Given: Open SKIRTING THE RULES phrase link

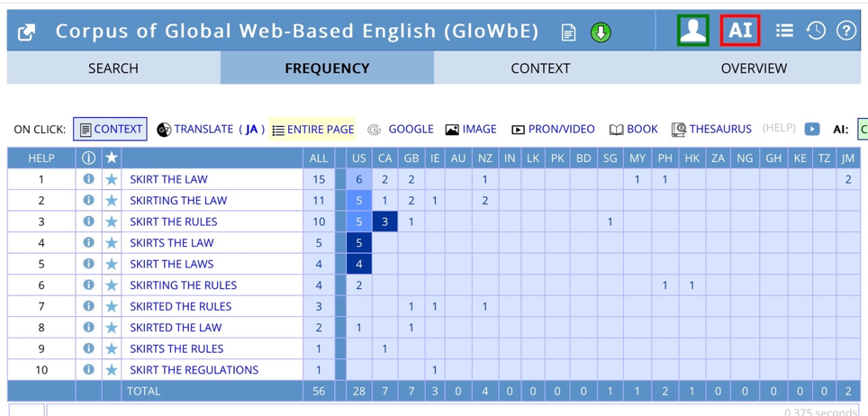Looking at the screenshot, I should (183, 285).
